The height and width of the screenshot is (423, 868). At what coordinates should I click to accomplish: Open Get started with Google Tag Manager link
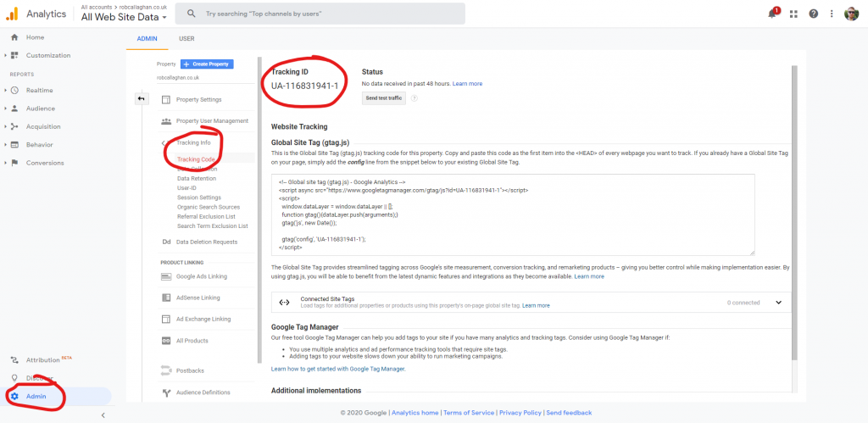(x=338, y=369)
